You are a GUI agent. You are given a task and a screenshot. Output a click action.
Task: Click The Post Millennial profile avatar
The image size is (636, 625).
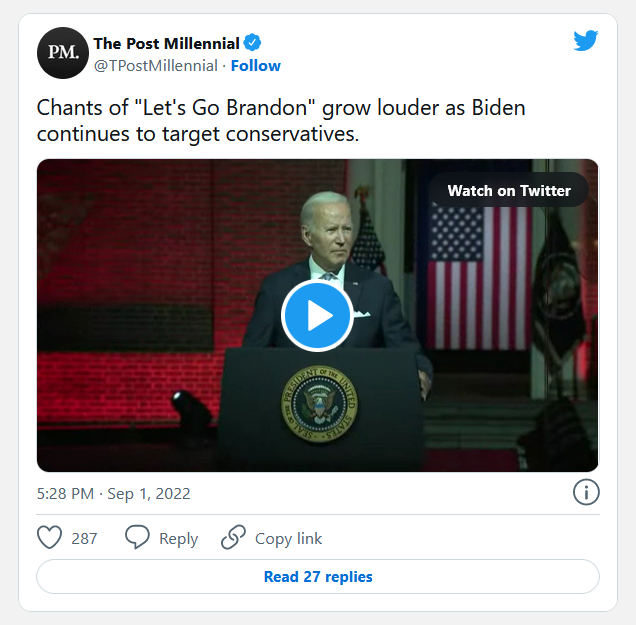coord(63,54)
